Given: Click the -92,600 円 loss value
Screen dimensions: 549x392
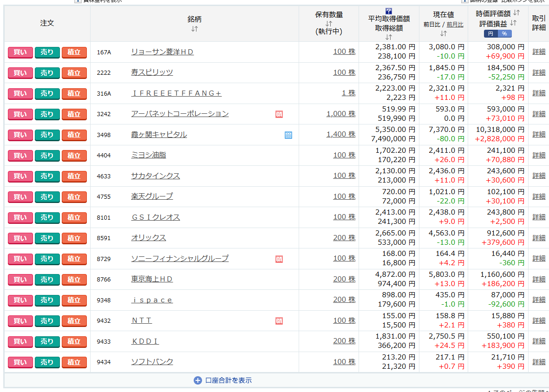Looking at the screenshot, I should (x=506, y=304).
